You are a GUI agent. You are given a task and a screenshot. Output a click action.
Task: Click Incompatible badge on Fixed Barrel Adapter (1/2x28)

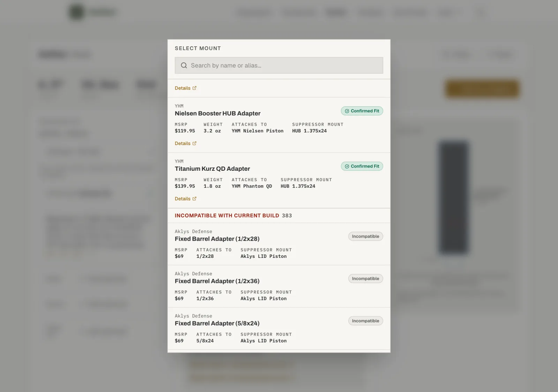click(365, 237)
